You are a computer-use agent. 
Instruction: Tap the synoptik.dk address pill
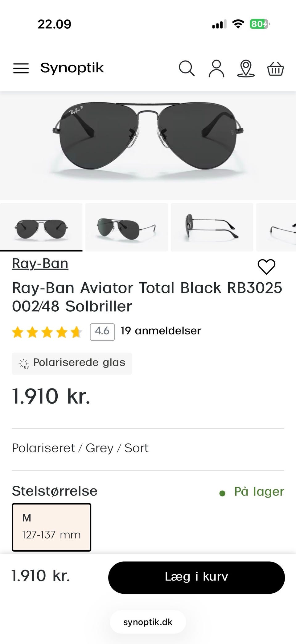coord(148,622)
